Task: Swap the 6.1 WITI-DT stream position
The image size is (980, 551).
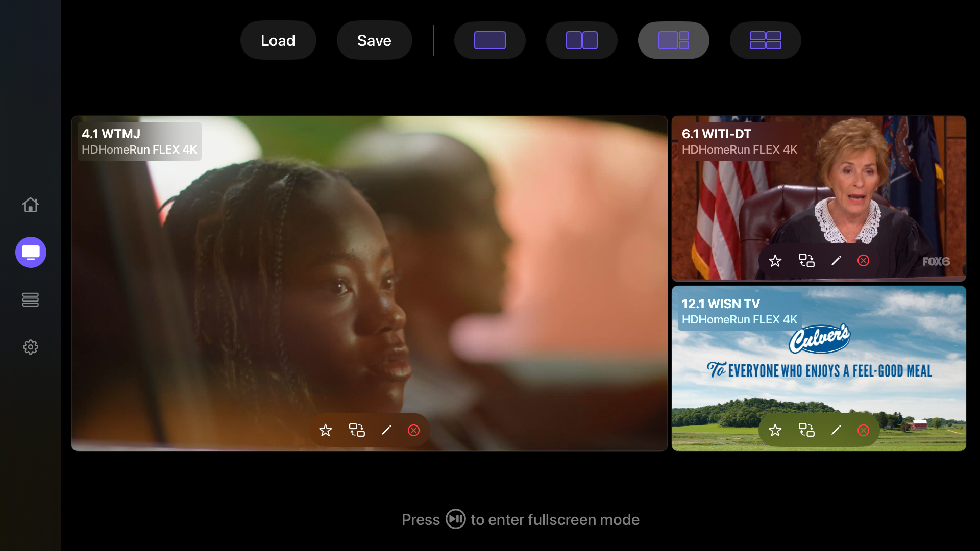Action: pos(806,261)
